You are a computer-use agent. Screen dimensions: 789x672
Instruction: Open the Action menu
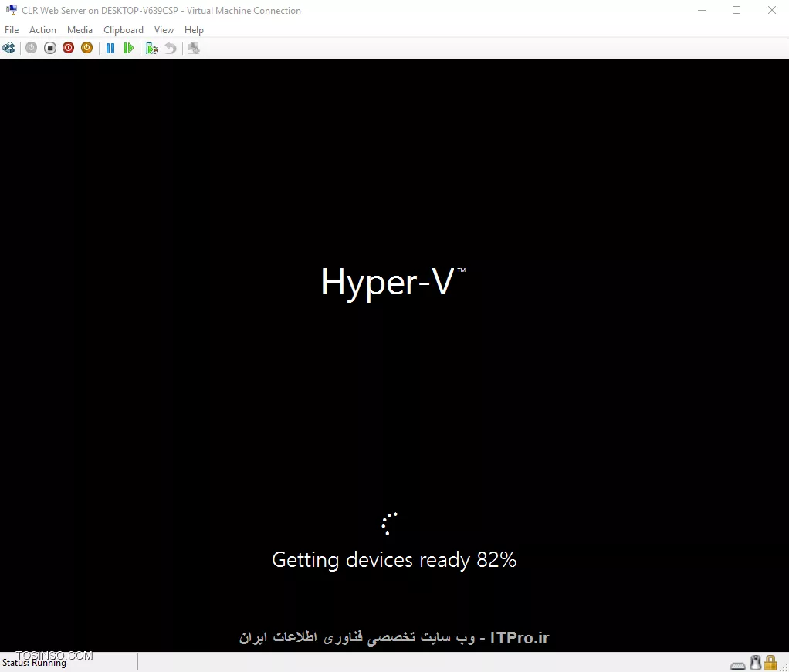42,29
